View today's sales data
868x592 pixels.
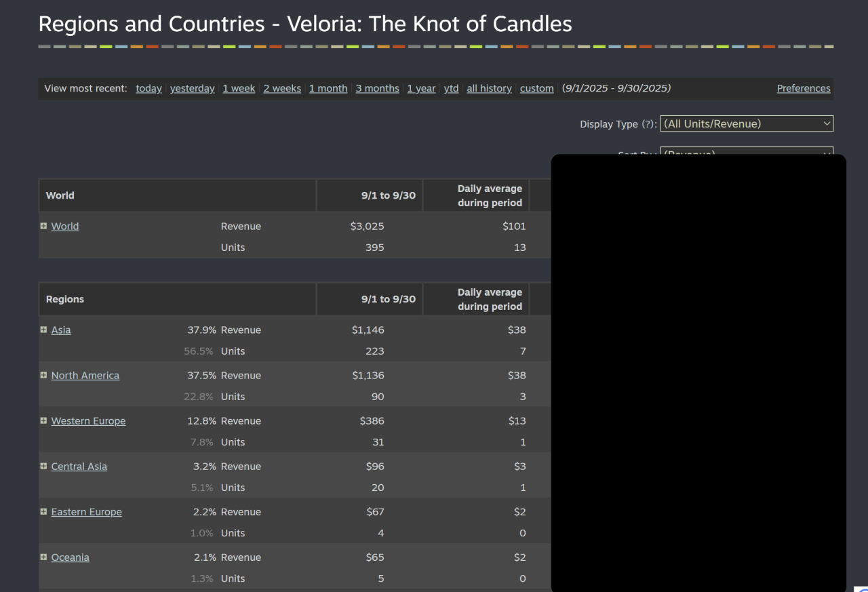click(x=149, y=89)
